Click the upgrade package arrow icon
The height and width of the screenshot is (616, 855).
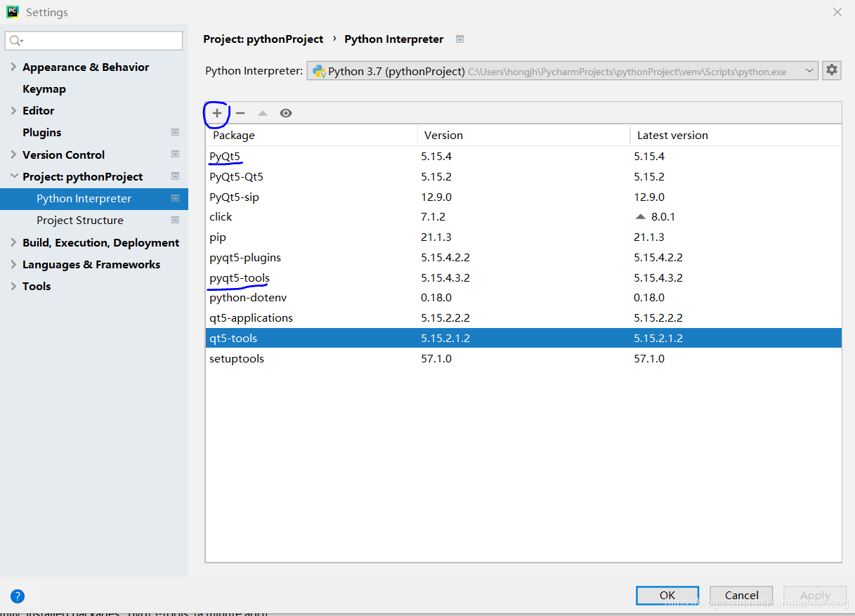click(263, 112)
